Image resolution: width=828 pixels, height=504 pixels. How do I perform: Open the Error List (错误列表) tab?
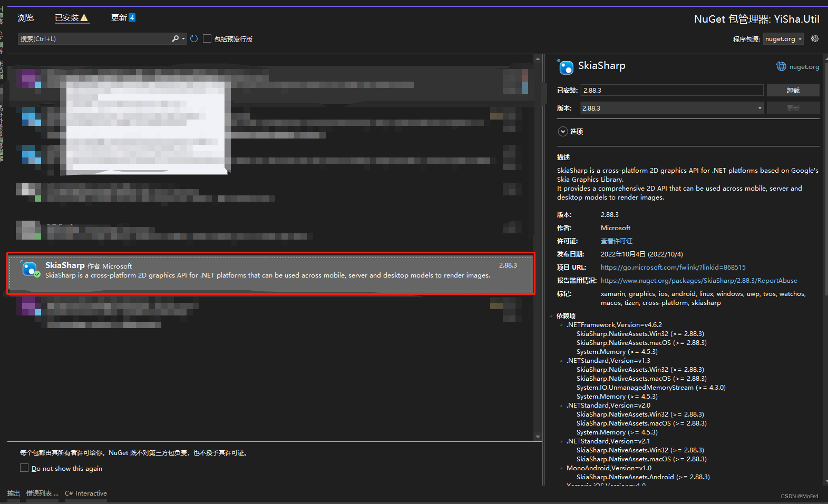42,493
